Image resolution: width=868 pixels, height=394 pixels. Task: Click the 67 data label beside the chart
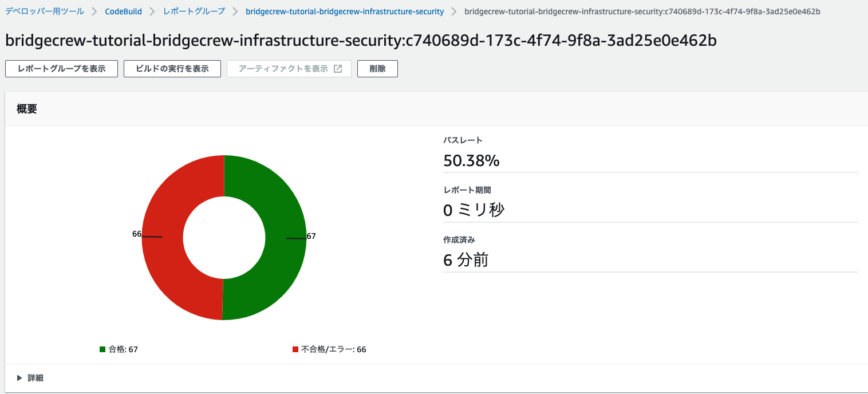311,236
